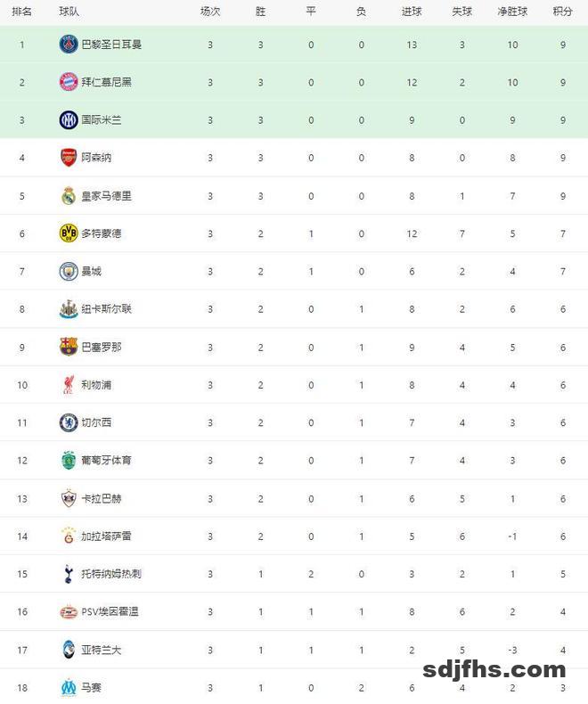Click the Borussia Dortmund BVB logo
Viewport: 588px width, 704px height.
[x=69, y=233]
